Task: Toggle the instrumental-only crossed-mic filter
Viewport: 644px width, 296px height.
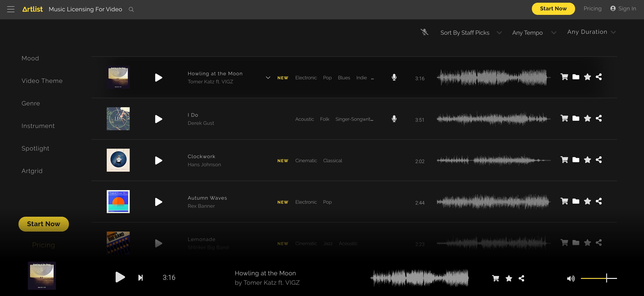Action: pyautogui.click(x=424, y=32)
